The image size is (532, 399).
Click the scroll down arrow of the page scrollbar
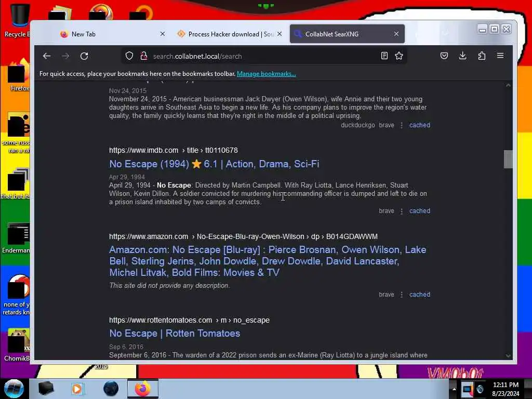pyautogui.click(x=508, y=355)
